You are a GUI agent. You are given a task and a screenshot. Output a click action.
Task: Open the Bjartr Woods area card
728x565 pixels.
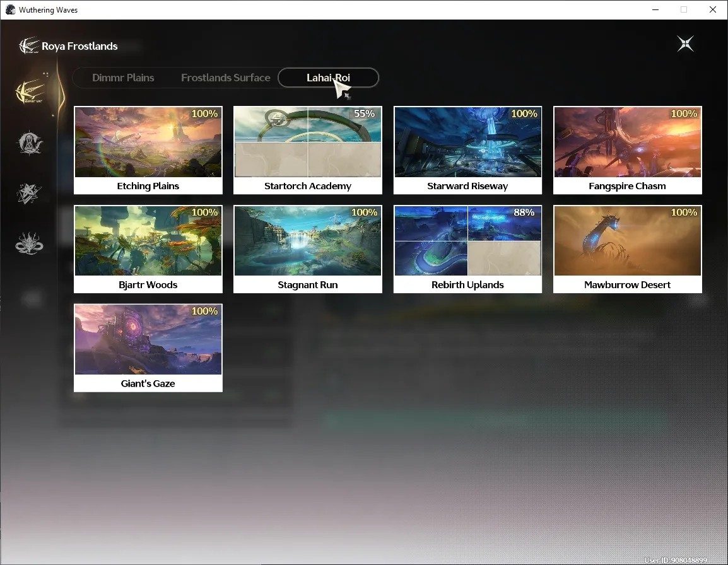148,249
